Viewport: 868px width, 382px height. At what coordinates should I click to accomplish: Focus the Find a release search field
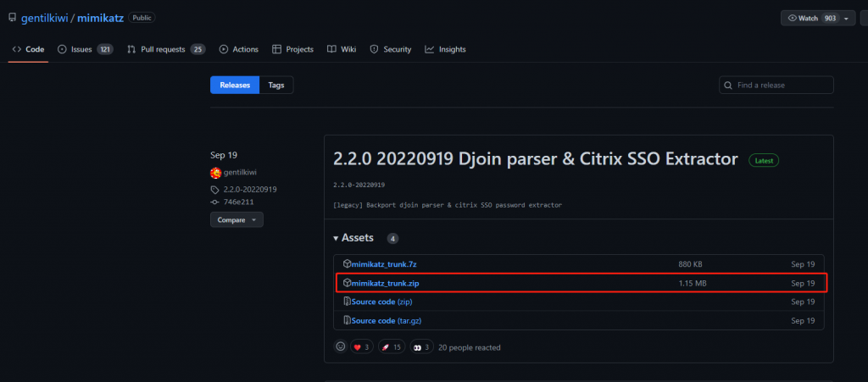(776, 86)
